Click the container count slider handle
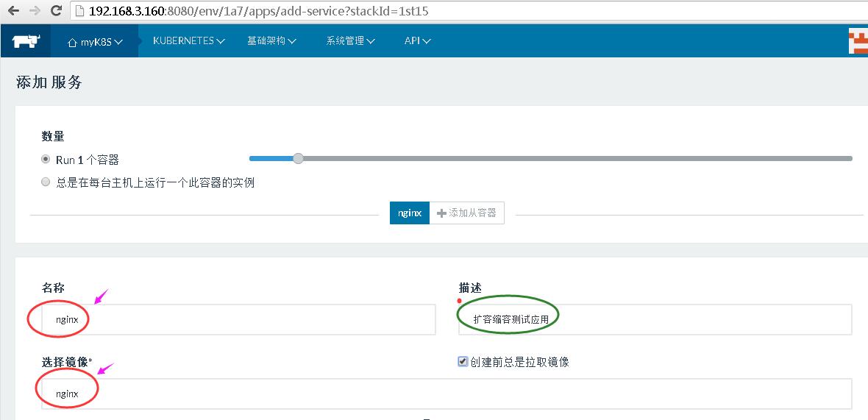Viewport: 868px width, 420px height. 299,159
